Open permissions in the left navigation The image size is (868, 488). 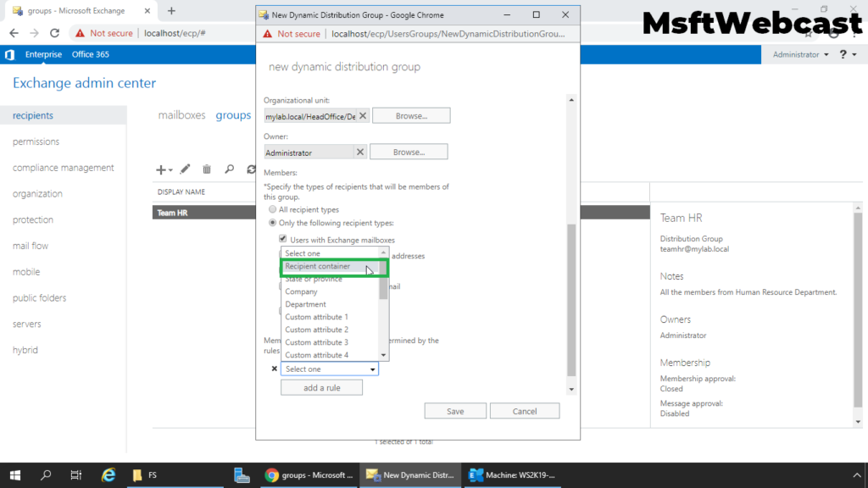[x=36, y=141]
